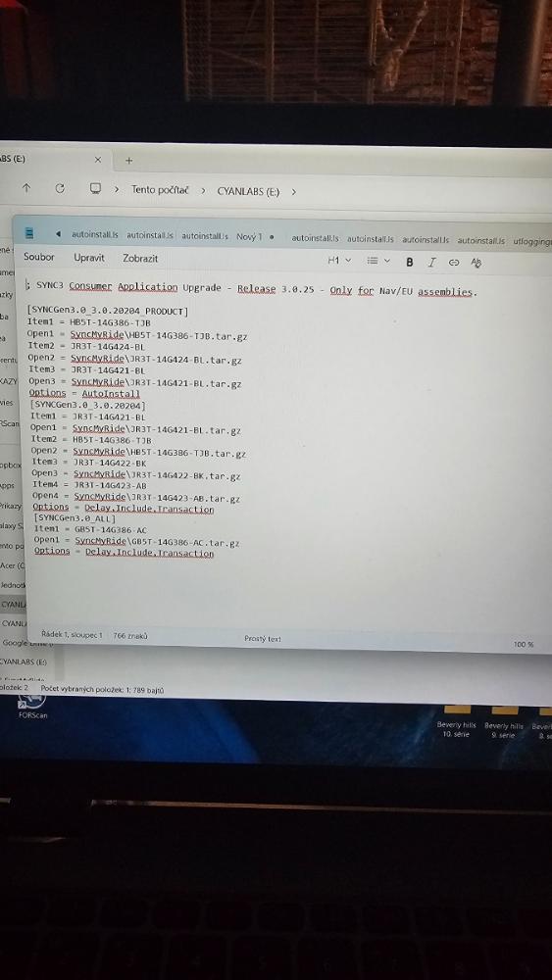This screenshot has height=980, width=552.
Task: Click the insert link icon
Action: point(454,263)
